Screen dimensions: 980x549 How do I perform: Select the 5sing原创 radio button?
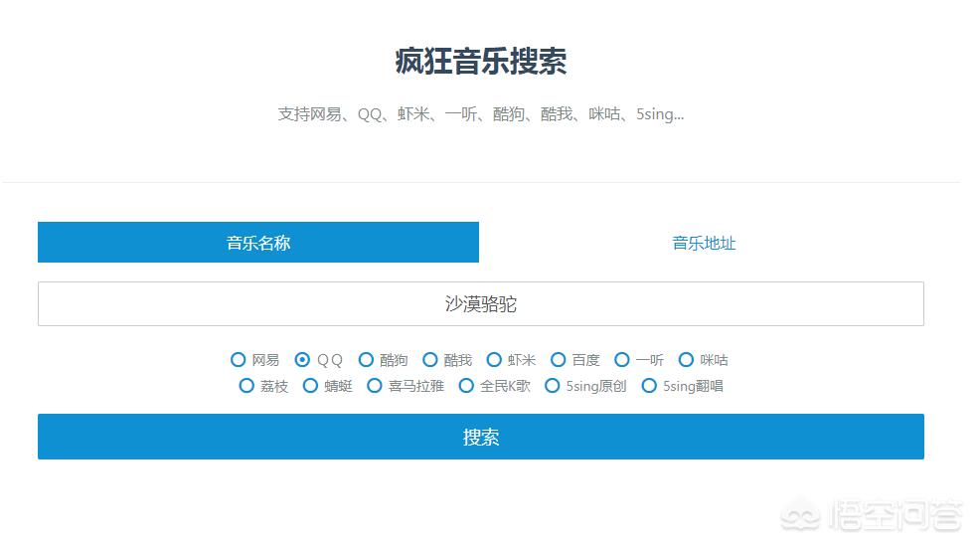tap(552, 386)
